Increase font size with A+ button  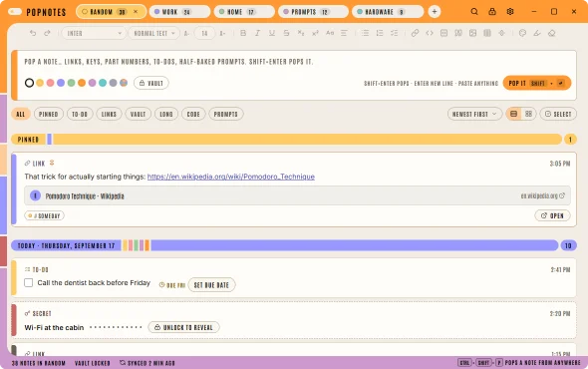point(222,33)
